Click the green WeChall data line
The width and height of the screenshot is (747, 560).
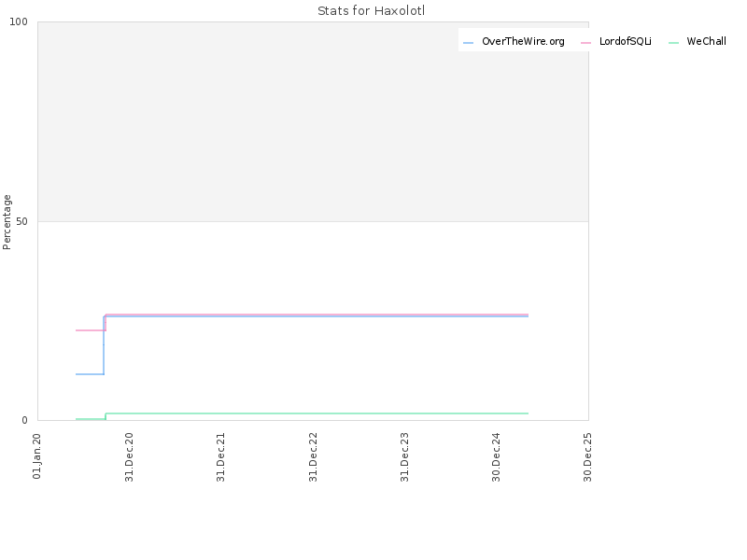point(317,413)
